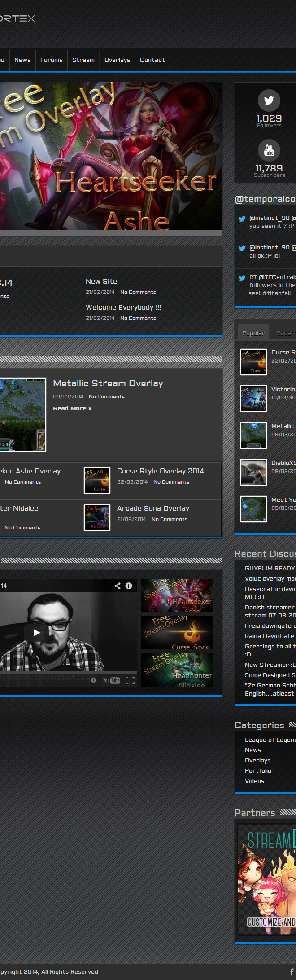
Task: Toggle fullscreen on the video player
Action: [x=130, y=681]
